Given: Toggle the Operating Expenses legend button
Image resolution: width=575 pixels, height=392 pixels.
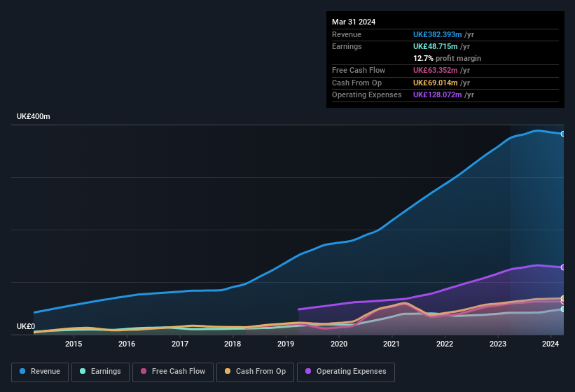Looking at the screenshot, I should 346,372.
